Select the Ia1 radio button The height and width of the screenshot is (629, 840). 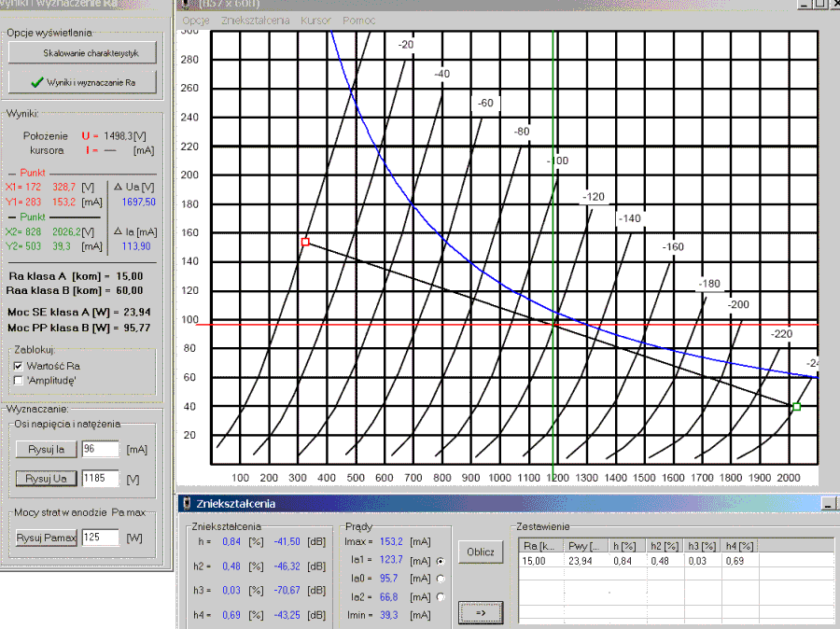coord(441,562)
